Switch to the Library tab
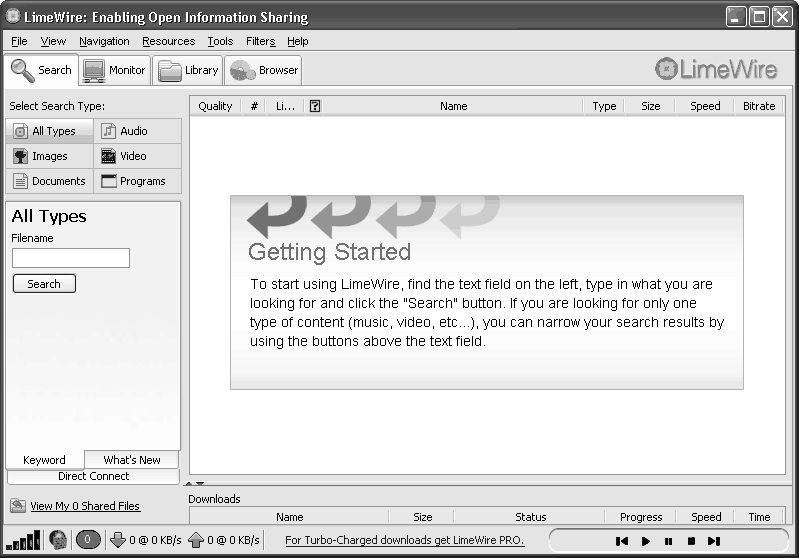The width and height of the screenshot is (799, 558). pos(188,70)
